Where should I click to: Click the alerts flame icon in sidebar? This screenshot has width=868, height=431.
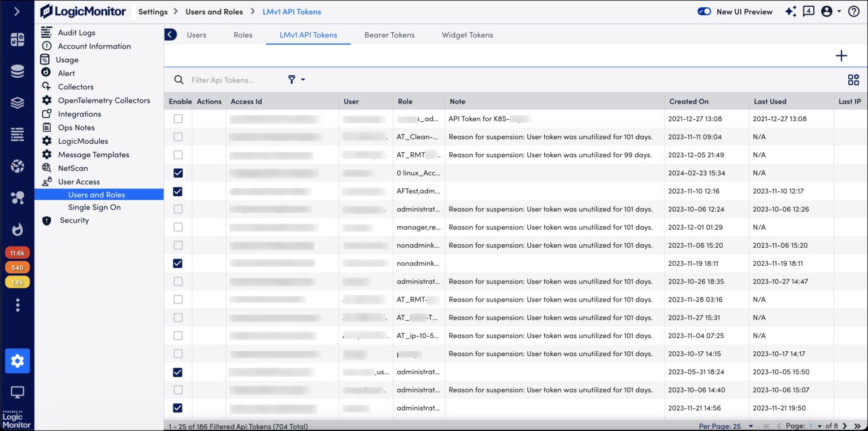[x=18, y=230]
